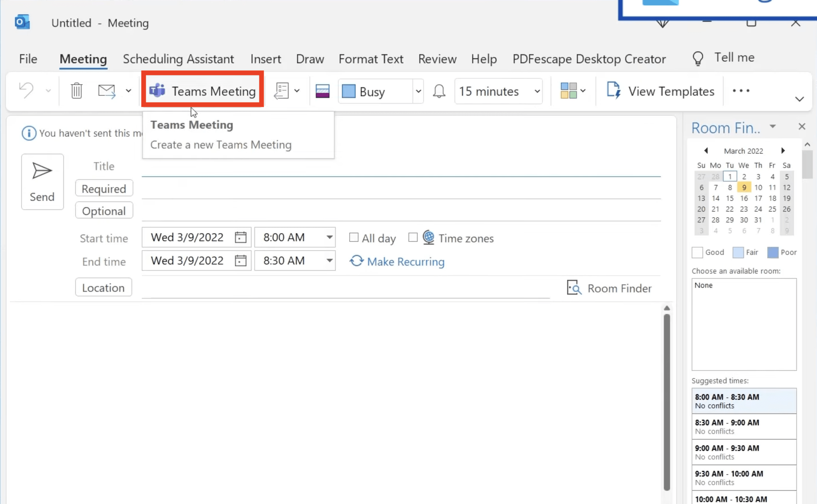Screen dimensions: 817x504
Task: Click the Location button
Action: pos(103,287)
